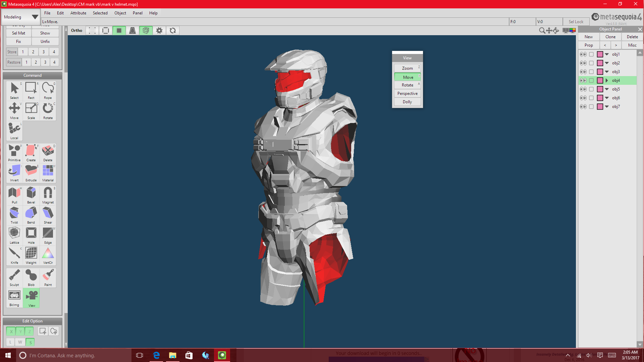Choose the Rect selection tool
The image size is (644, 362).
31,90
